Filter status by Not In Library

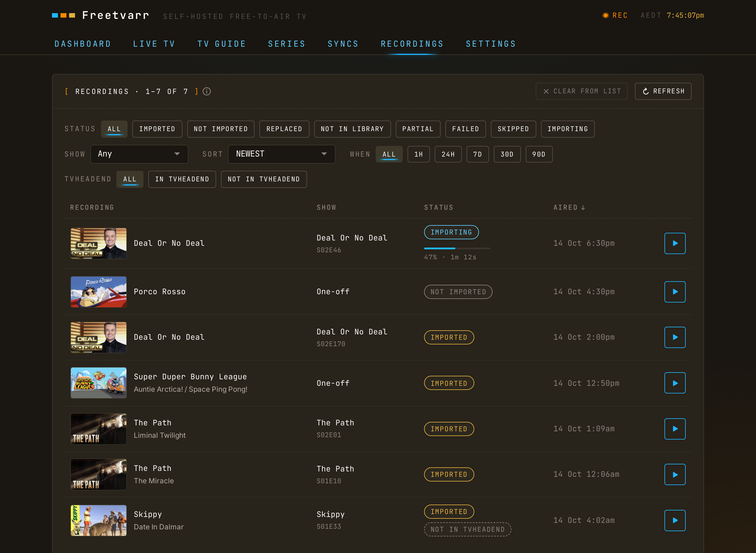[352, 129]
